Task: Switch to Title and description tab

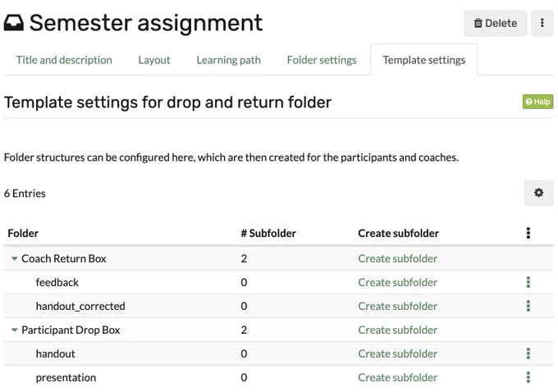Action: point(64,60)
